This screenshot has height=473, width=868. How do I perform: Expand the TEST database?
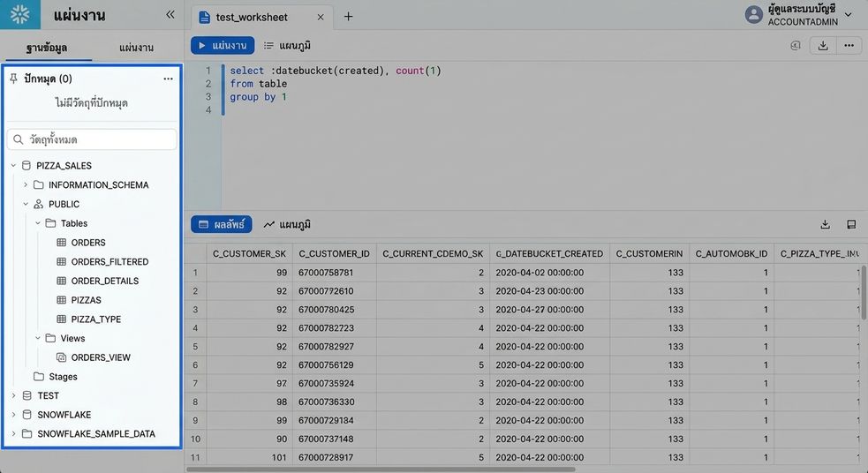tap(13, 395)
